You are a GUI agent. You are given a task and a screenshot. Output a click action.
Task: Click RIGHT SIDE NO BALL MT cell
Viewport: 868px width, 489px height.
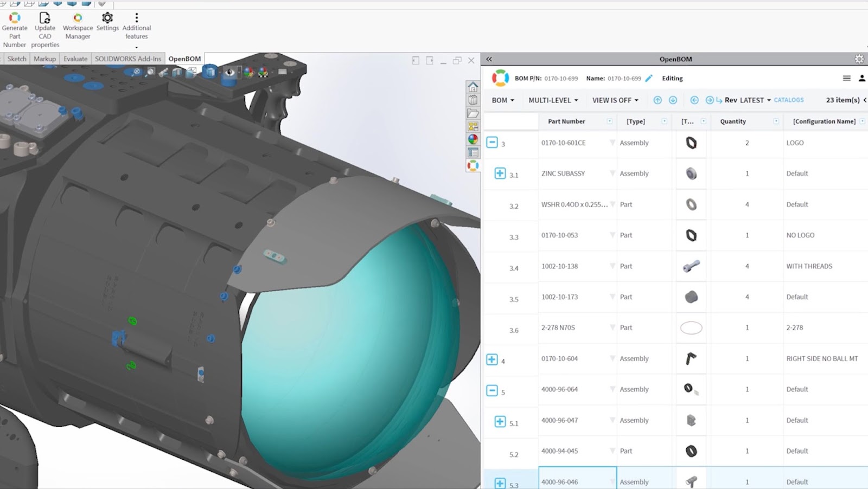[x=825, y=358]
